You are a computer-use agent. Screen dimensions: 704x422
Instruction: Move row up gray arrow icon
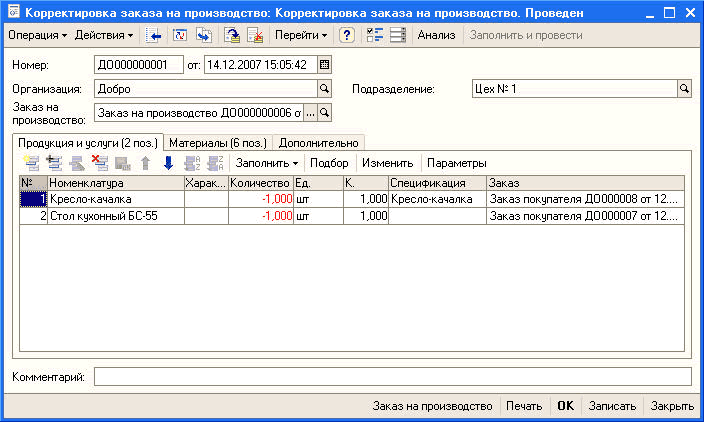[145, 163]
